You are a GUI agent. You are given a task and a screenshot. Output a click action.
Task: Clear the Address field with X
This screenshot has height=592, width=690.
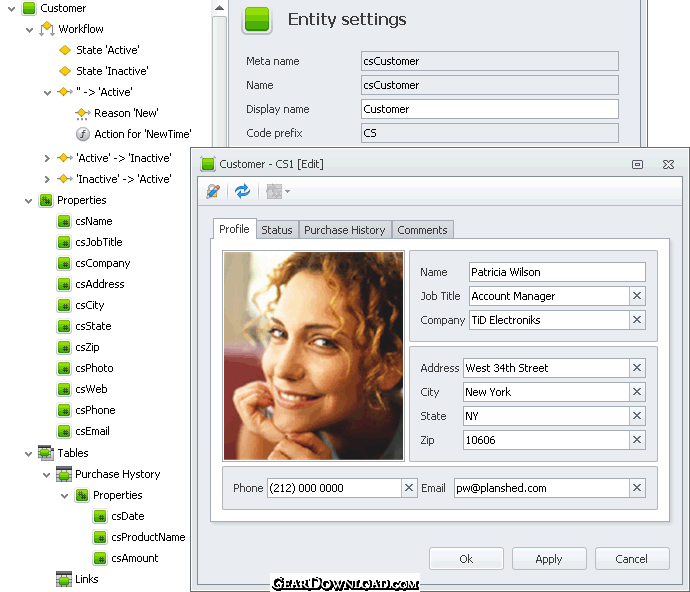click(x=637, y=368)
